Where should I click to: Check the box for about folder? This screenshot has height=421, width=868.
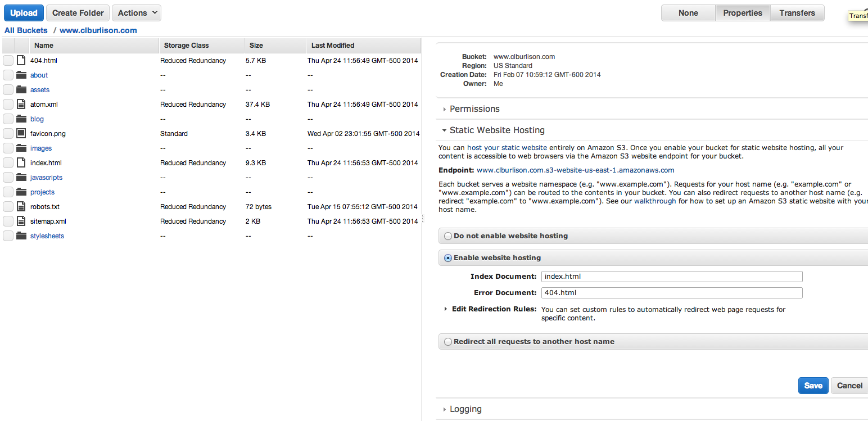coord(8,75)
